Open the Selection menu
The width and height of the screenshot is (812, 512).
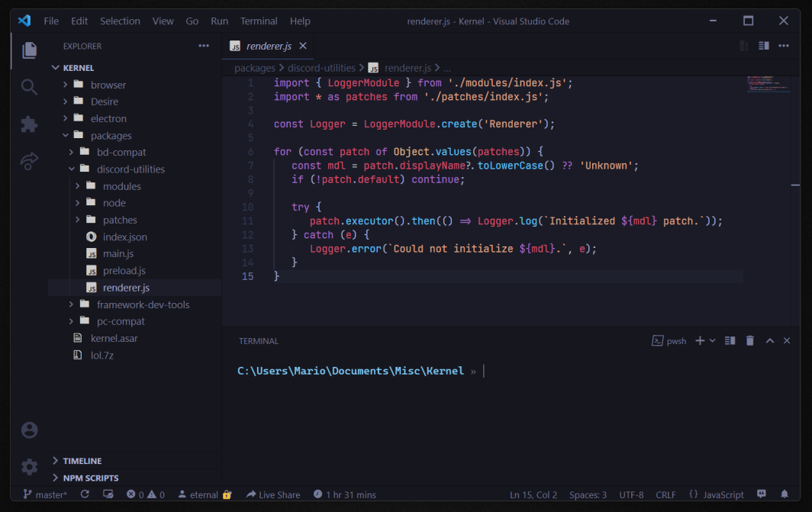pyautogui.click(x=120, y=21)
